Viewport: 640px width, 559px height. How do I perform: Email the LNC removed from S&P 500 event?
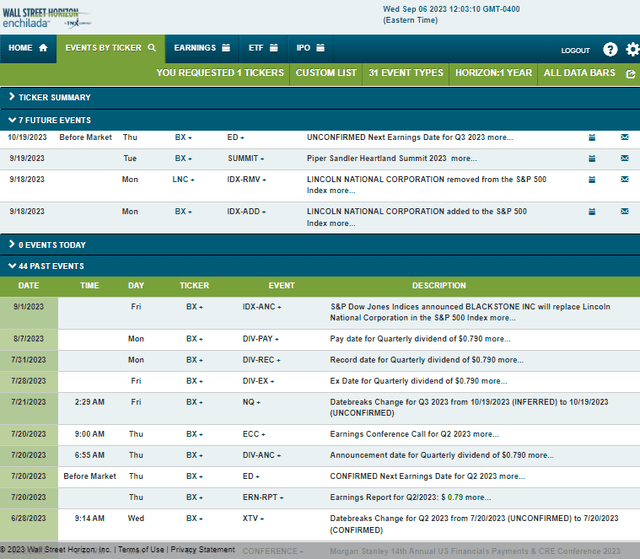click(624, 179)
